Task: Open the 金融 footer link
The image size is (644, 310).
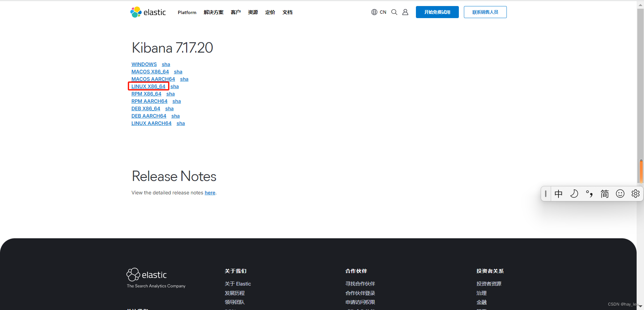Action: (482, 302)
